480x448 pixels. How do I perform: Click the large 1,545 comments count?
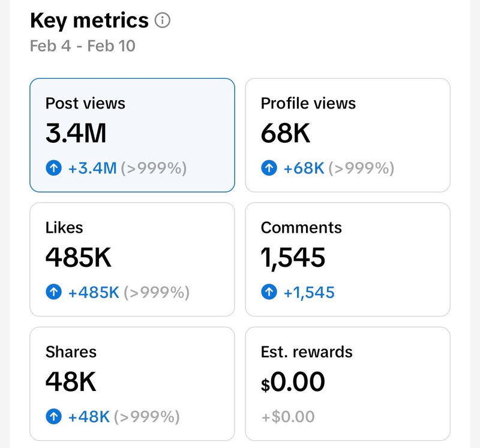pos(293,258)
